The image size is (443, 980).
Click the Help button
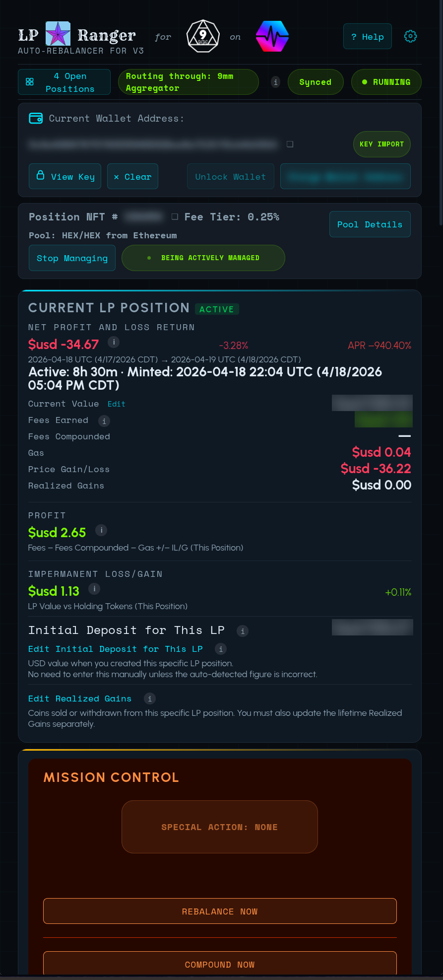367,37
